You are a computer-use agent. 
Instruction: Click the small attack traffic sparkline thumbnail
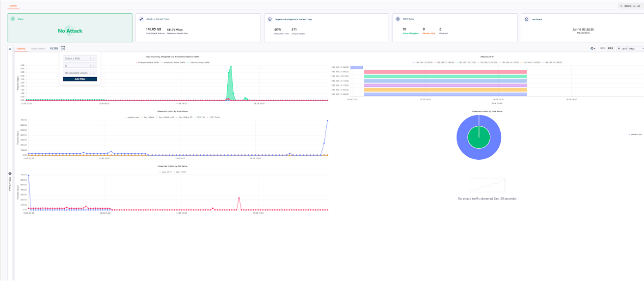pyautogui.click(x=486, y=185)
